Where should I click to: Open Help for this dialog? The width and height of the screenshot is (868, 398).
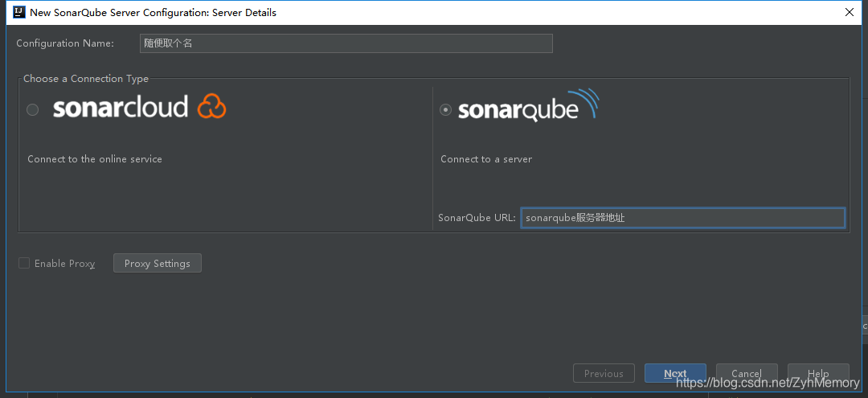click(818, 373)
